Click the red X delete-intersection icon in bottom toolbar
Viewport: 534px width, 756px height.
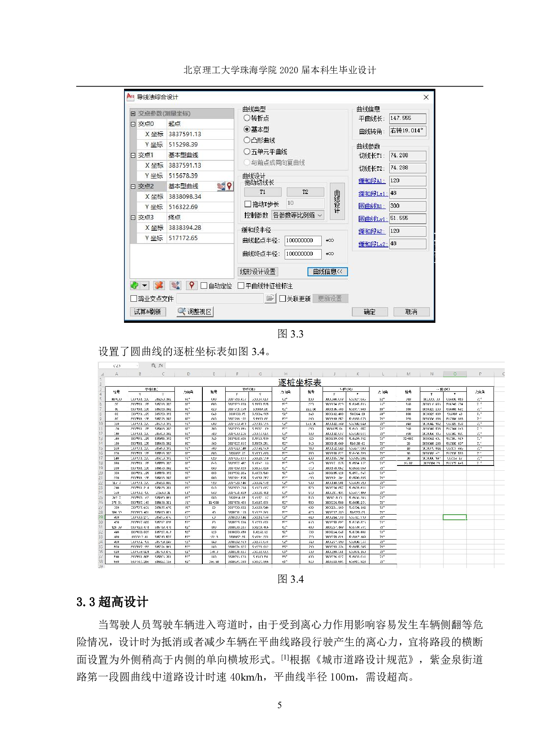[x=159, y=285]
